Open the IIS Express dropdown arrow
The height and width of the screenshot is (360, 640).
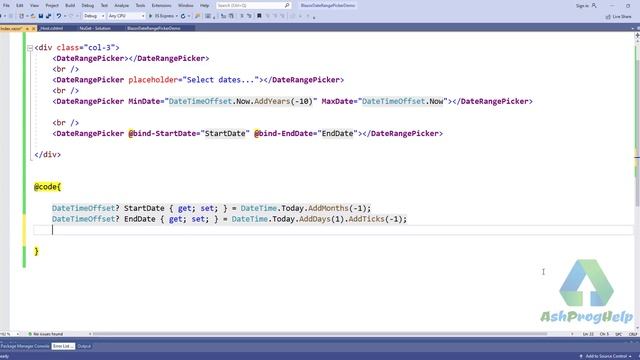[x=176, y=16]
